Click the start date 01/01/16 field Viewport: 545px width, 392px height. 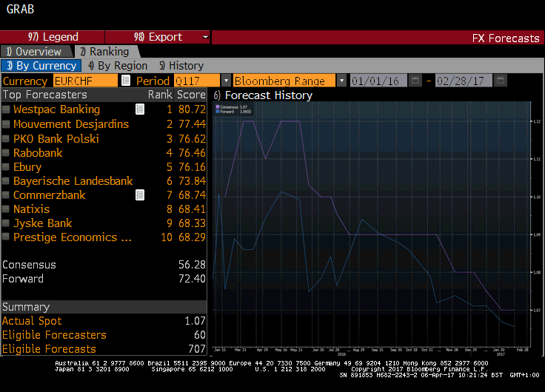tap(378, 81)
